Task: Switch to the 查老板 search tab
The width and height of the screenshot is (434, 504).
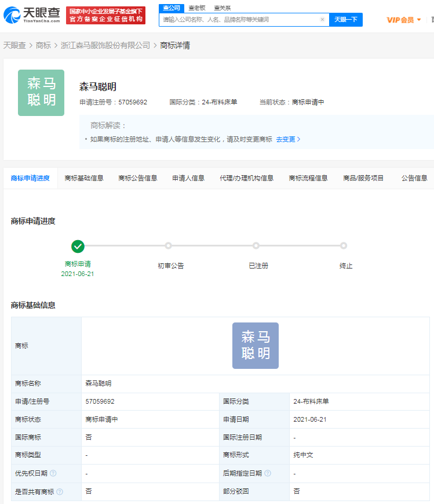Action: [x=196, y=8]
